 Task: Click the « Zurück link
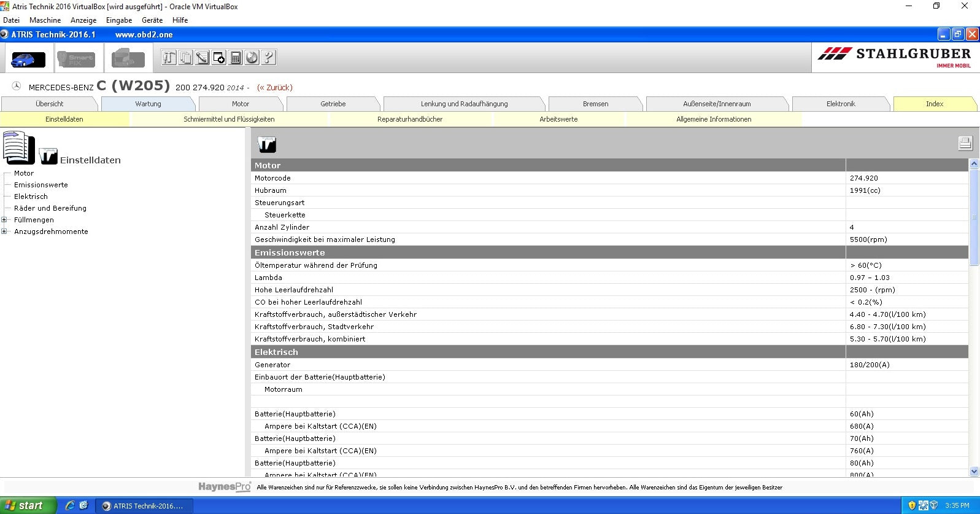coord(274,88)
